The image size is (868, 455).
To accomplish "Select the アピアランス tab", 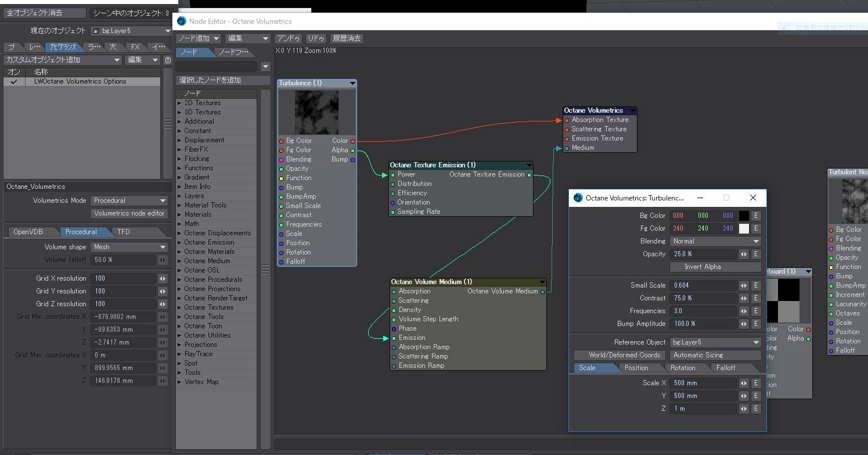I will [x=63, y=47].
